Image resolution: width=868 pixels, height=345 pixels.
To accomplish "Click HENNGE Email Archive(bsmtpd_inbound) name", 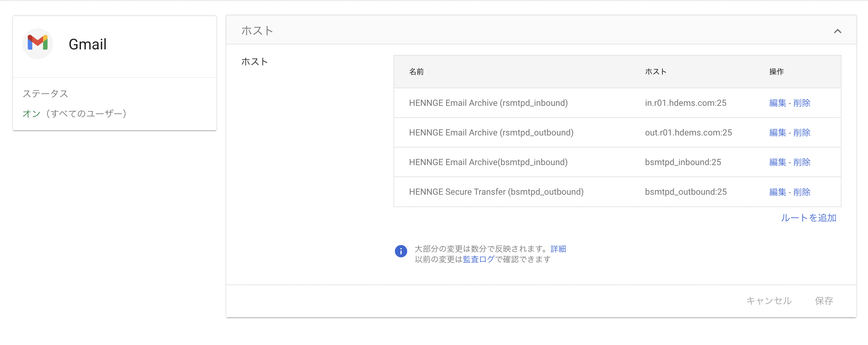I will pyautogui.click(x=488, y=162).
